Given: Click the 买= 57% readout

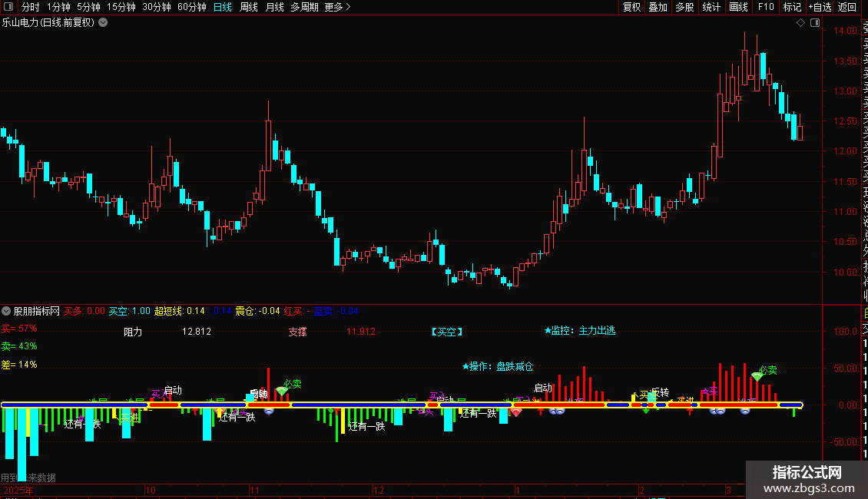Looking at the screenshot, I should click(x=19, y=329).
